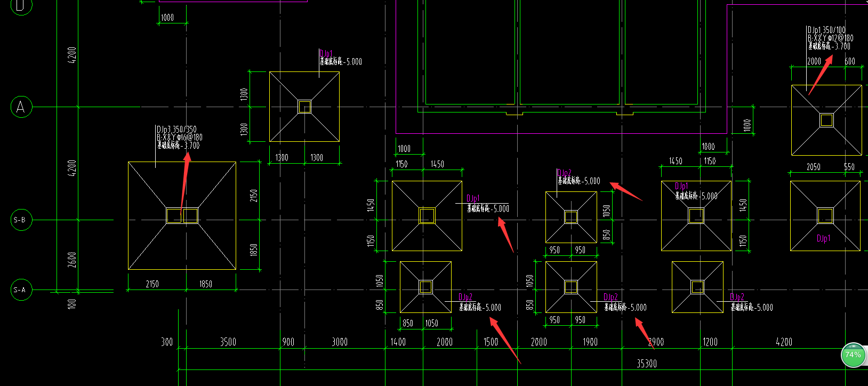
Task: Select the horizontal 2150 dimension under DJp3 footing
Action: [152, 284]
